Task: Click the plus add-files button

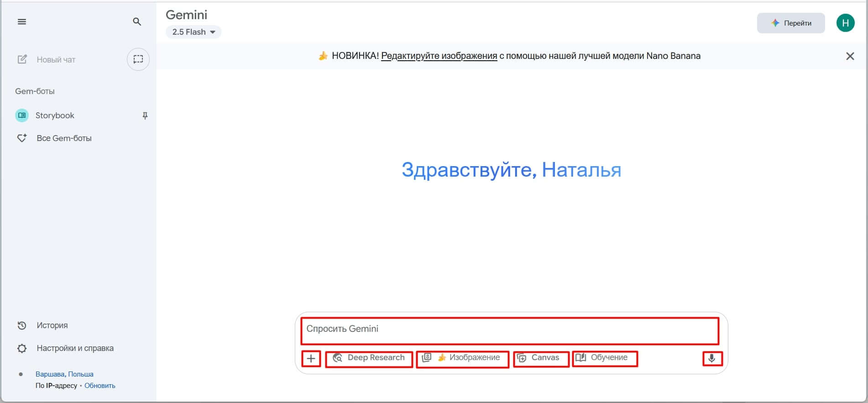Action: tap(311, 359)
